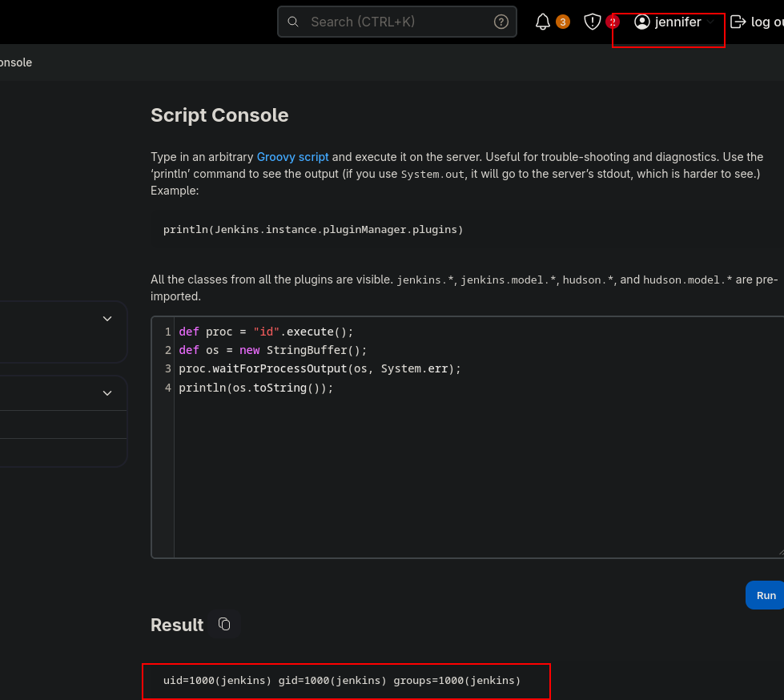Expand the jennifer user menu chevron

pos(710,22)
